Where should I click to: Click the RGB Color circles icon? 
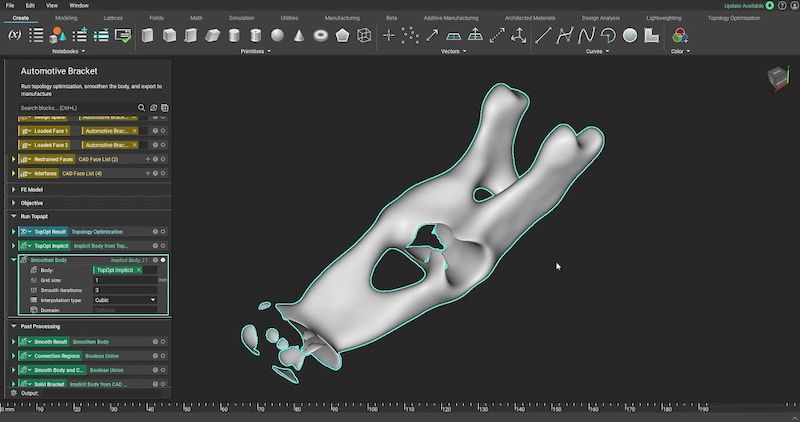click(680, 35)
